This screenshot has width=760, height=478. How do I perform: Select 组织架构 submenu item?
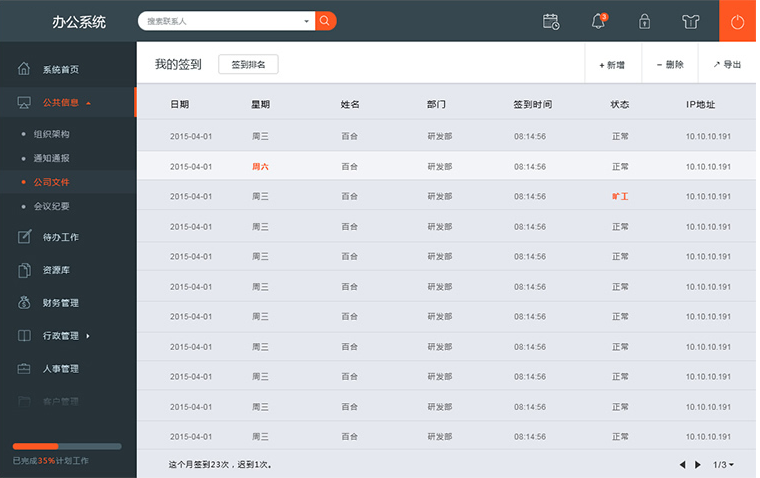click(x=51, y=134)
